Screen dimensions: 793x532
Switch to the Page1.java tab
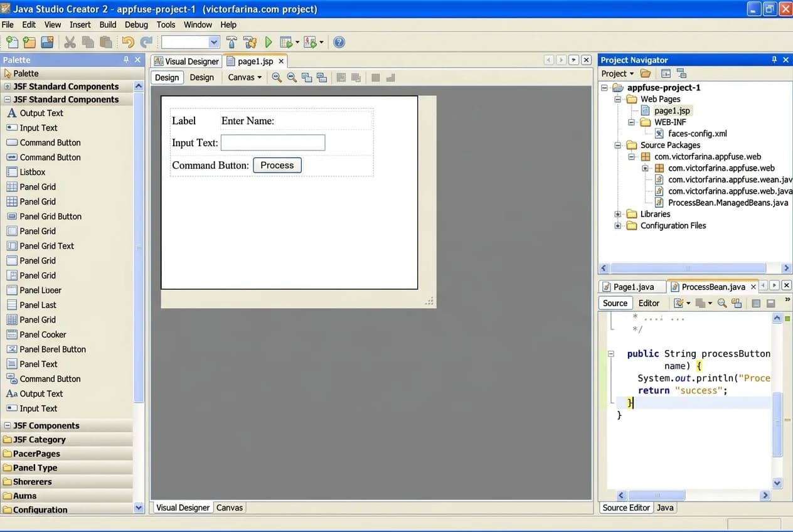pos(632,287)
